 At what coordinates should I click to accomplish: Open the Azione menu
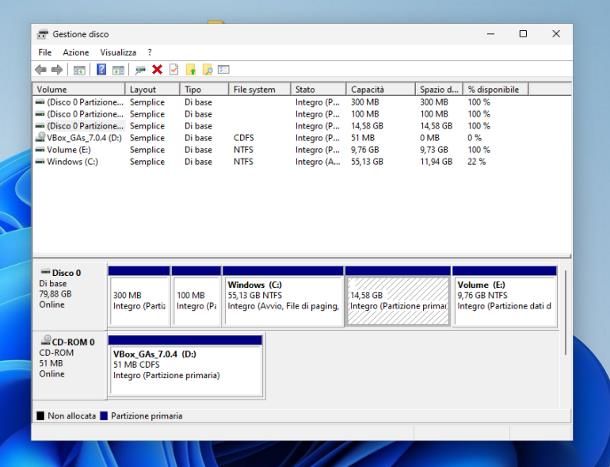pos(76,53)
